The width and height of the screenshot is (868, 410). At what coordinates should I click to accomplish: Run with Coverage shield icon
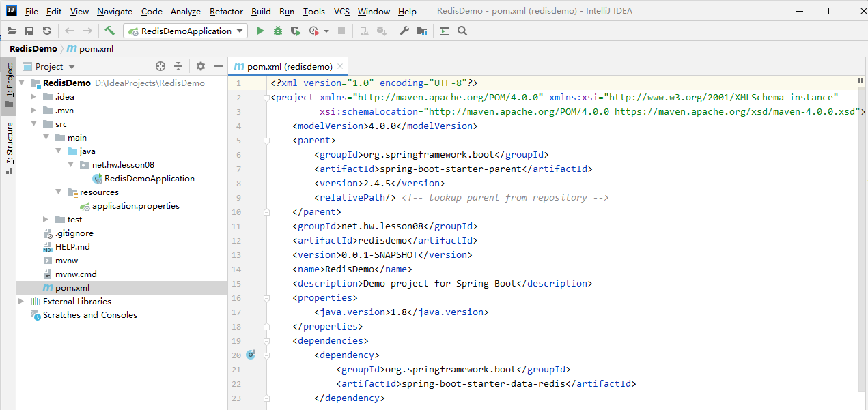tap(295, 31)
